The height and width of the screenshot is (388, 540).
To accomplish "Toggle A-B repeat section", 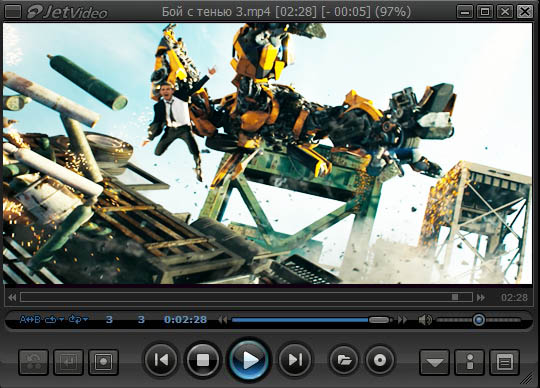I will (30, 319).
